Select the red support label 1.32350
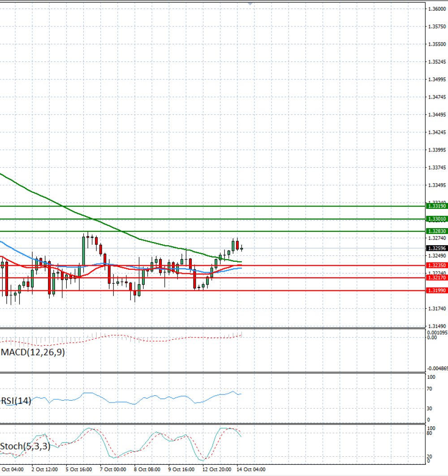Viewport: 448px width, 476px height. 437,265
